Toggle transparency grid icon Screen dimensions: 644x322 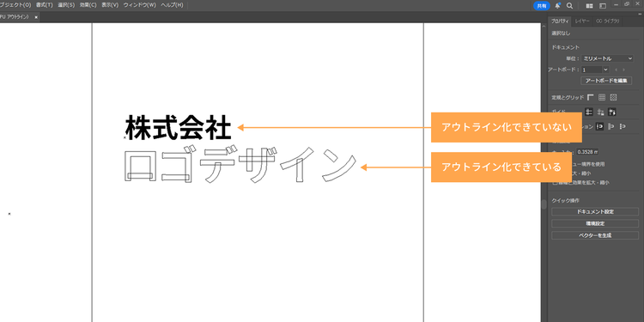[613, 98]
